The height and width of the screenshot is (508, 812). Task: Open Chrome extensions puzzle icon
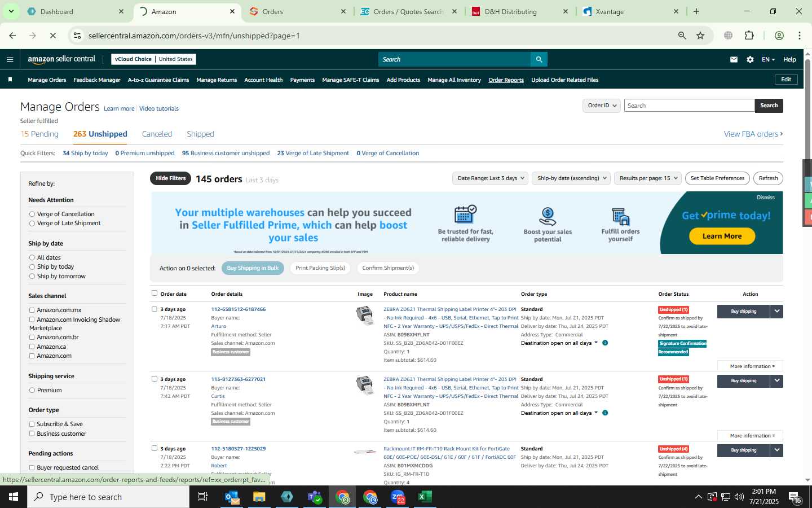coord(749,36)
